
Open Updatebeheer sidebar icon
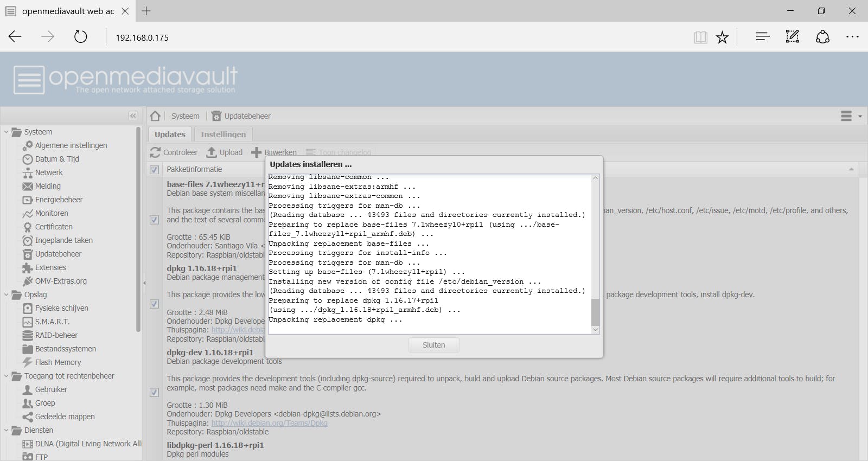[x=28, y=254]
